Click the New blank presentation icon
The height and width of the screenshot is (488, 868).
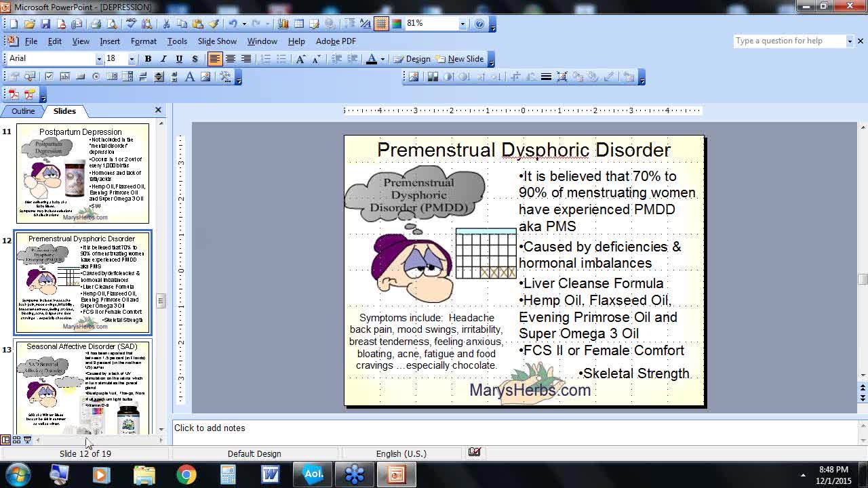point(13,24)
